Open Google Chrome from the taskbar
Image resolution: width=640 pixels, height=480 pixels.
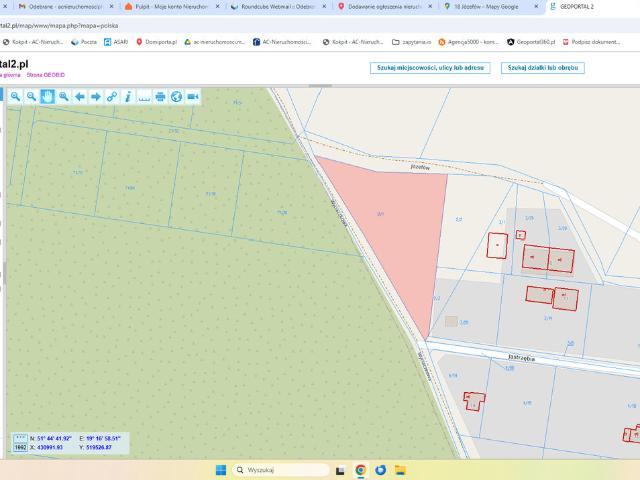coord(360,470)
